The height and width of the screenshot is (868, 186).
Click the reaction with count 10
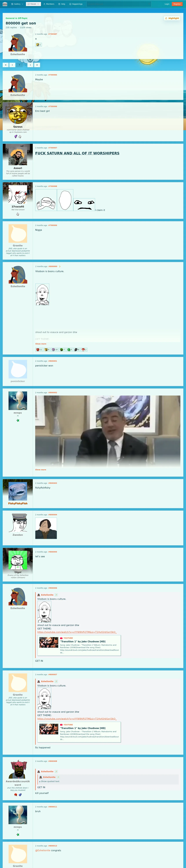55,350
